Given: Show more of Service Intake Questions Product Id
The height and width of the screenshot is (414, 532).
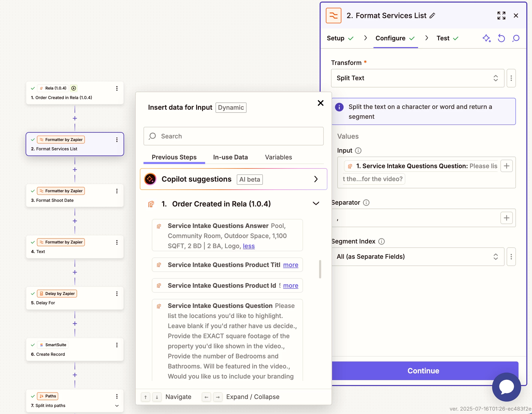Looking at the screenshot, I should tap(291, 286).
